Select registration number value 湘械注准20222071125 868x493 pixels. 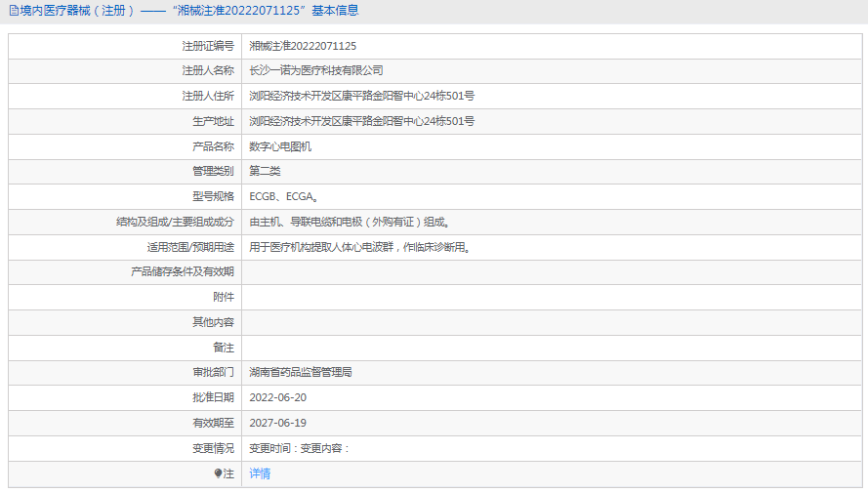(303, 46)
